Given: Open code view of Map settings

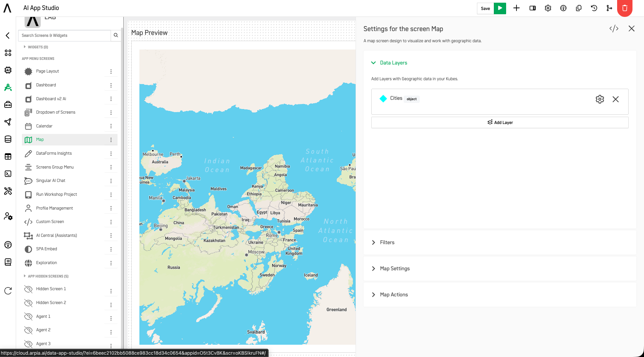Looking at the screenshot, I should tap(614, 28).
